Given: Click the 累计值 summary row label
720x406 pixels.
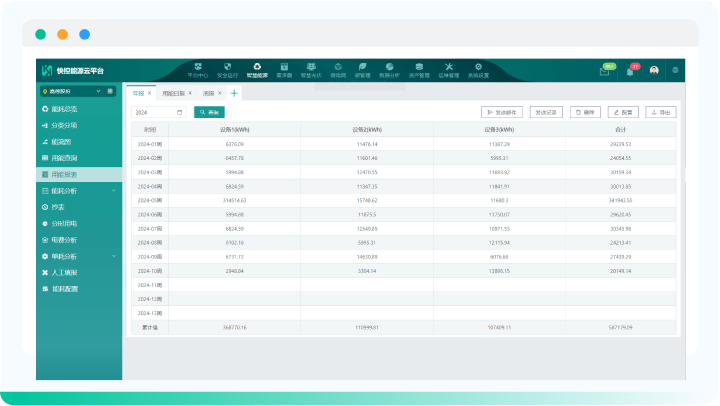Looking at the screenshot, I should tap(150, 327).
